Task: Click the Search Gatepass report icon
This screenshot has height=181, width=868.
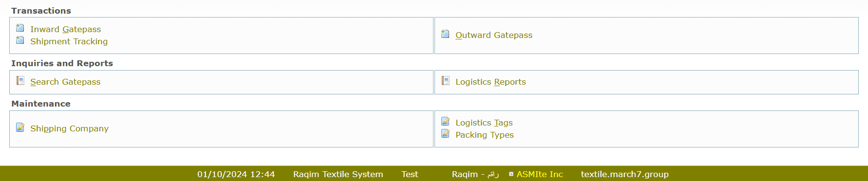Action: 20,80
